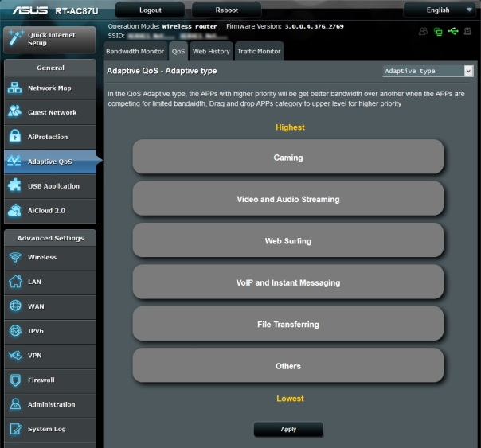
Task: Click the AiProtection padlock icon
Action: [x=14, y=136]
